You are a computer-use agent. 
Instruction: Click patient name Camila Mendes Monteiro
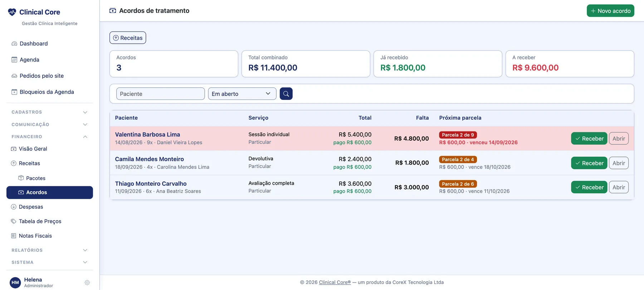149,159
